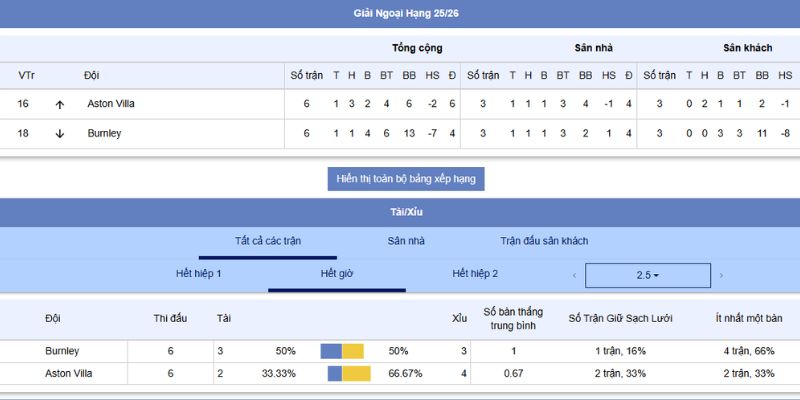Click the "Tổng cộng" column group header
Viewport: 800px width, 400px height.
click(417, 48)
